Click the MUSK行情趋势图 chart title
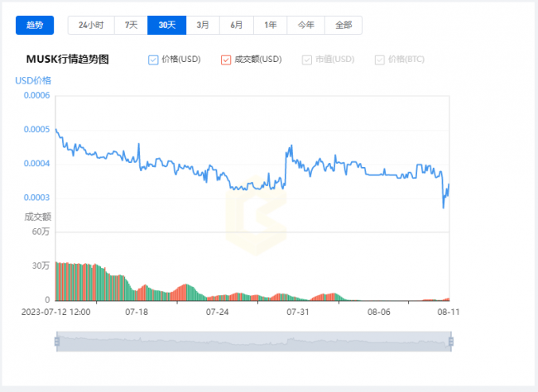Viewport: 538px width, 392px height. 68,60
